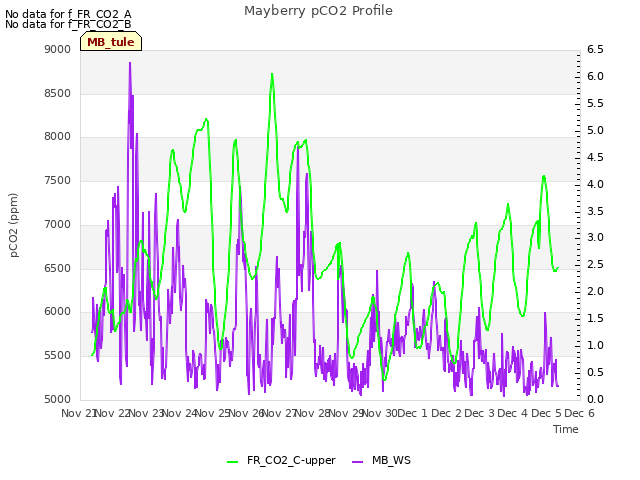Image resolution: width=640 pixels, height=480 pixels.
Task: Click the Dec 1 date label
Action: pyautogui.click(x=412, y=413)
